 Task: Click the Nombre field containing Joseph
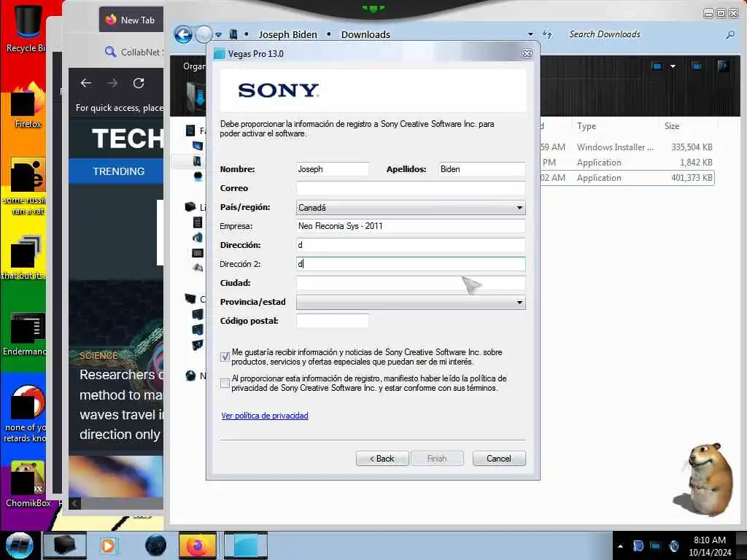(x=333, y=169)
